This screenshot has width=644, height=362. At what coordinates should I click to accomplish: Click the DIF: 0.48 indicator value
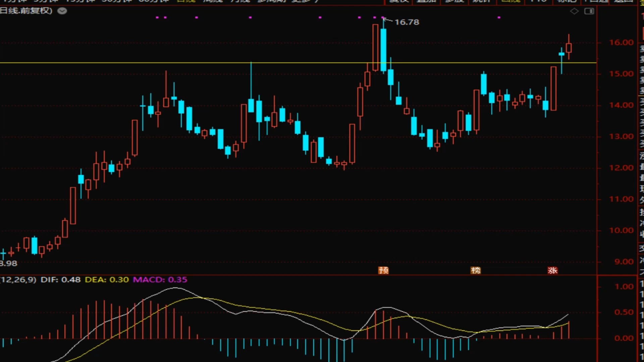click(x=61, y=280)
